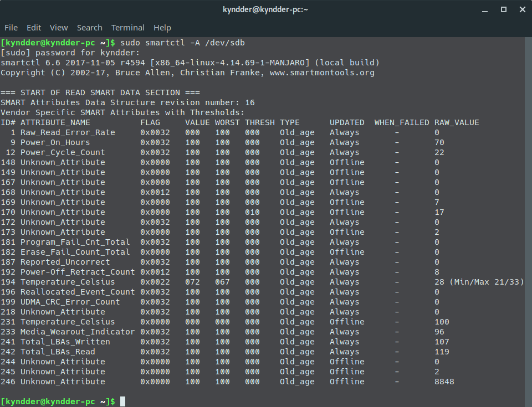
Task: Click the window title kyndder@kyndder-pc:~
Action: tap(265, 9)
